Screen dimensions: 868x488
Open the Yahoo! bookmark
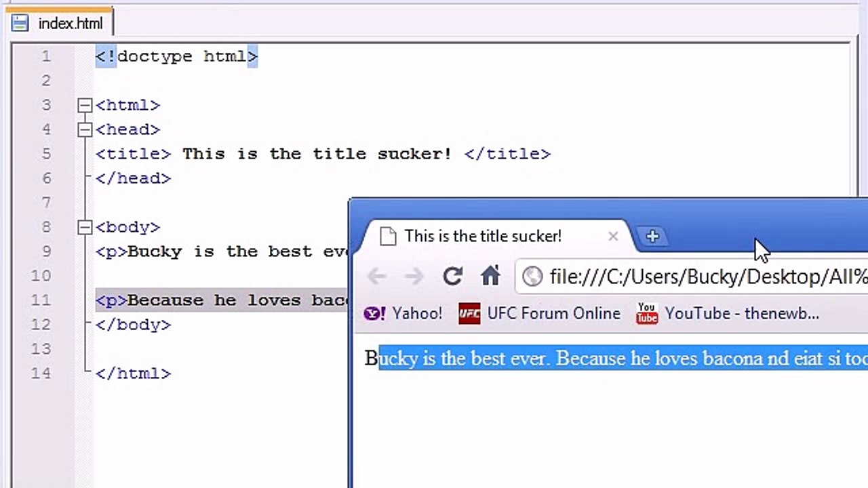click(x=403, y=314)
